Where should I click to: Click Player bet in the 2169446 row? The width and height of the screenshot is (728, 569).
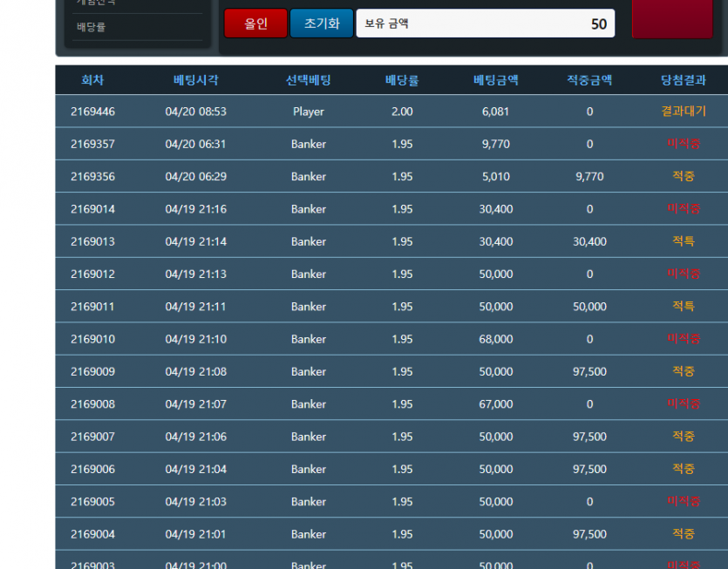(308, 112)
